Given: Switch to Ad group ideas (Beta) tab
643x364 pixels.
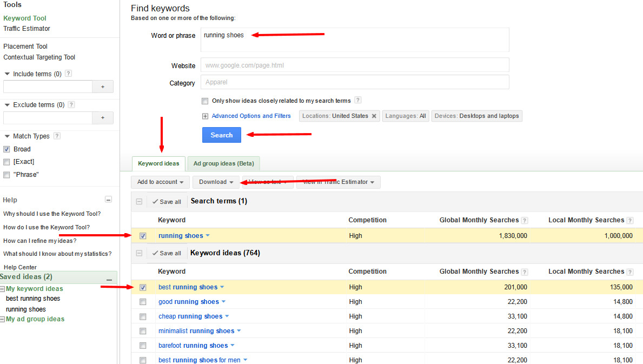Looking at the screenshot, I should [x=223, y=163].
